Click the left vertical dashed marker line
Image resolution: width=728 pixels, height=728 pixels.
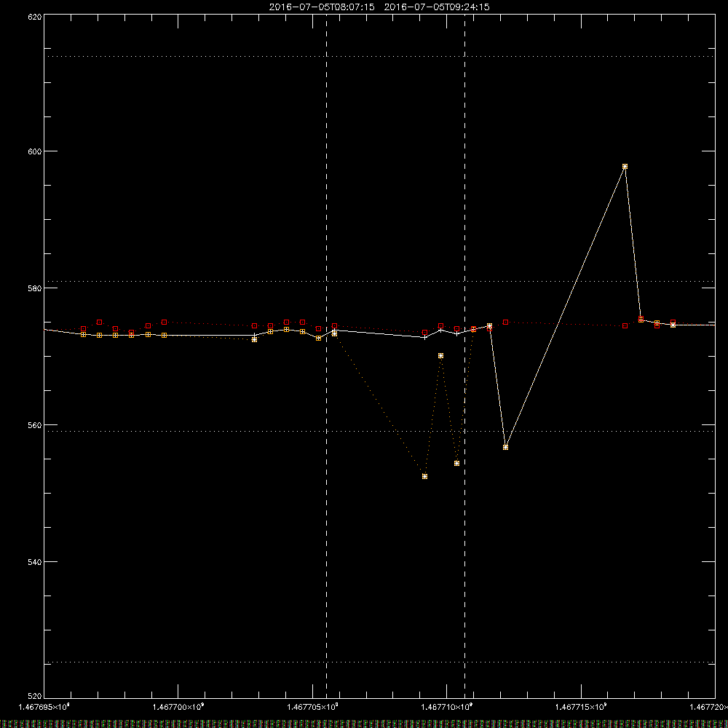pos(326,356)
